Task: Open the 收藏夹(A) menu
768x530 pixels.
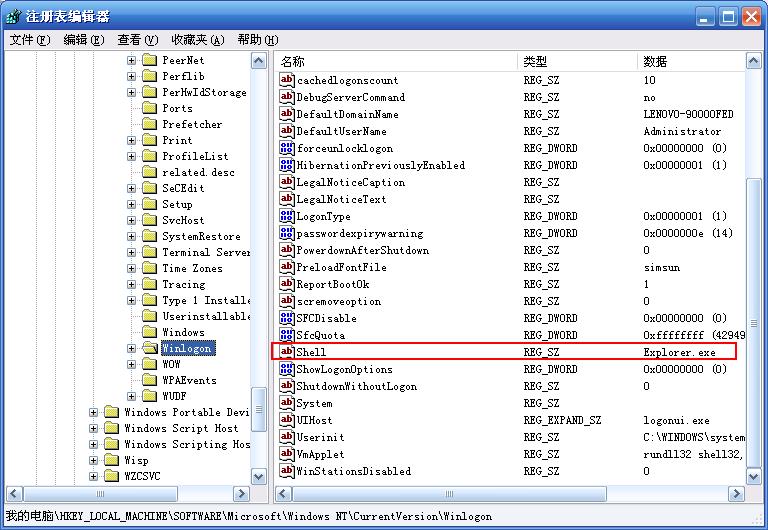Action: (x=198, y=40)
